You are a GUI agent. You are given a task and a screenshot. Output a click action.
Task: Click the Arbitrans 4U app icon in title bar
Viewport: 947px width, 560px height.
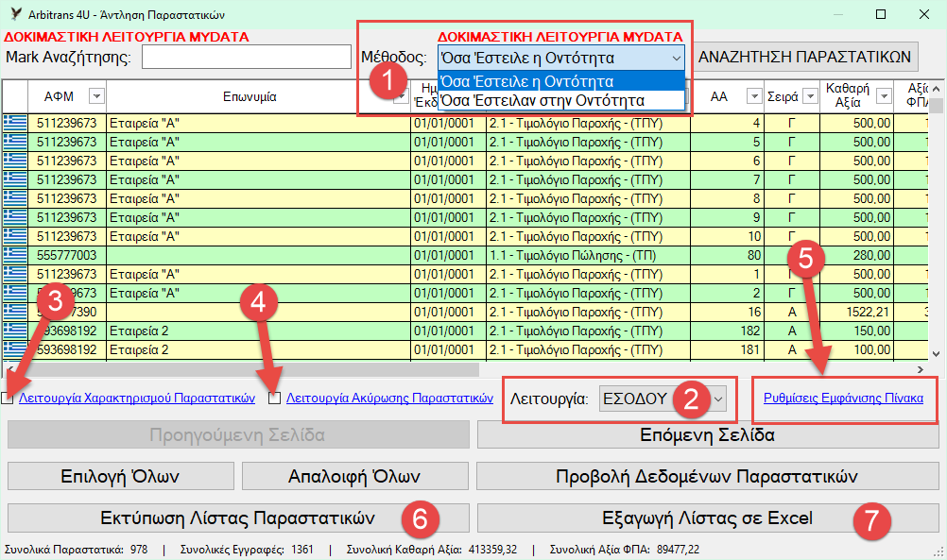16,14
